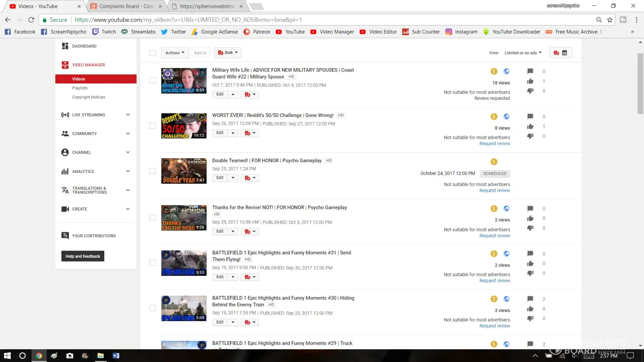Click the public globe icon on Reddit 50/50 video
Screen dimensions: 644x362
click(506, 117)
